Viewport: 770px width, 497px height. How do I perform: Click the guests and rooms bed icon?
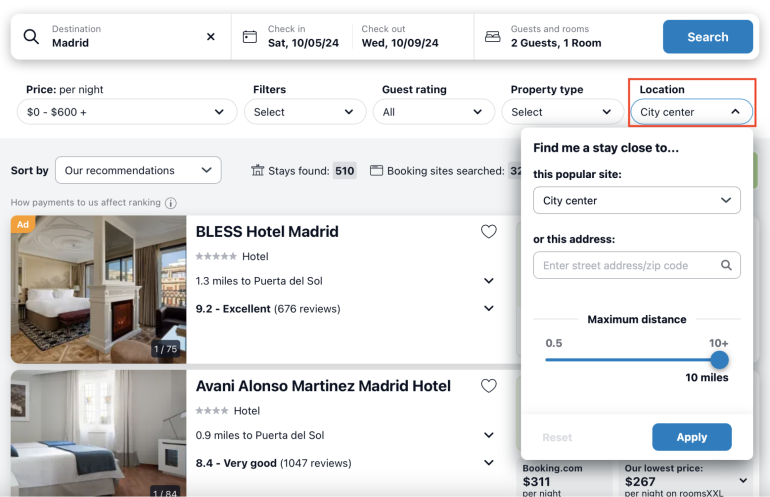pos(492,37)
